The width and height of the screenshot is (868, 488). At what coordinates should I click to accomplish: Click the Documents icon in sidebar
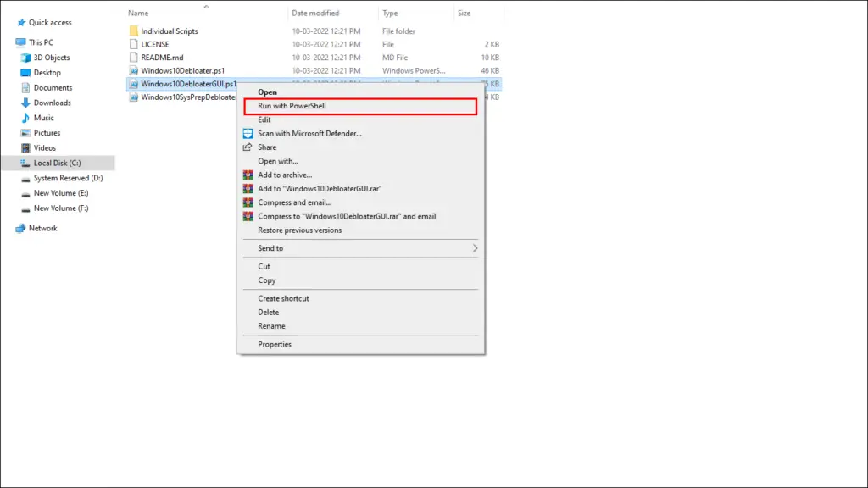[x=25, y=87]
